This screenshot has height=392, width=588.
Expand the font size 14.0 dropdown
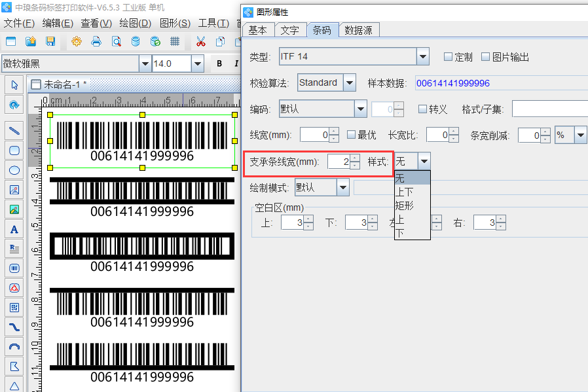[197, 63]
